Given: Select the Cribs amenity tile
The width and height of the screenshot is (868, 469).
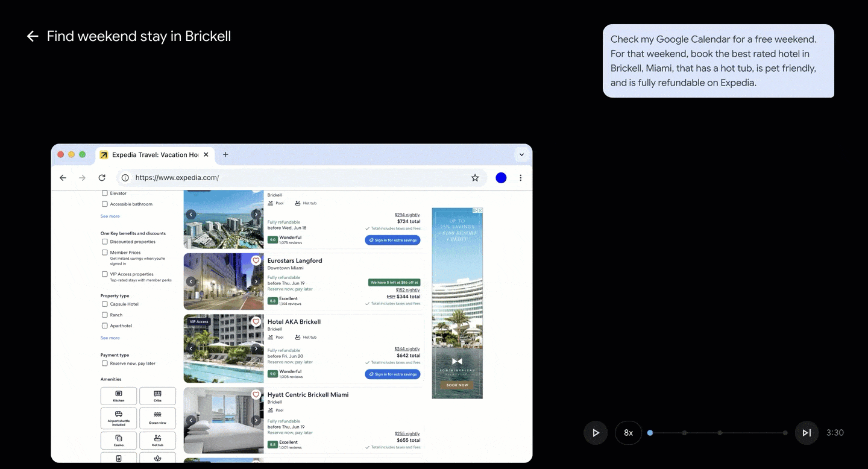Looking at the screenshot, I should click(x=157, y=396).
